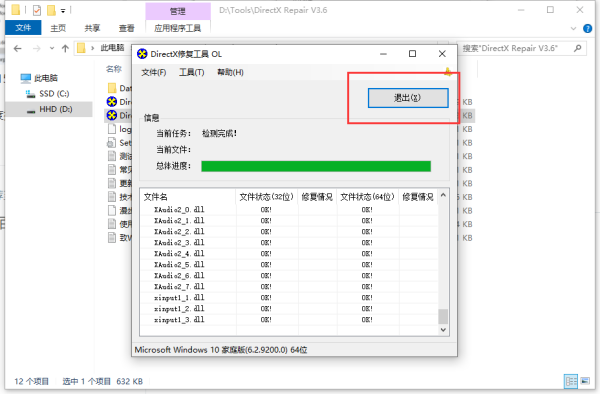Click 此电脑 in the address bar
Viewport: 600px width, 394px height.
pos(112,47)
